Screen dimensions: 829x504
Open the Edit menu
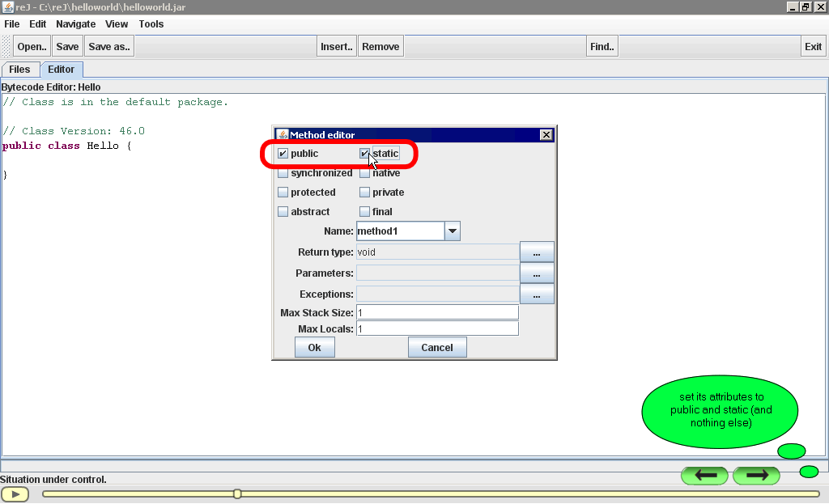[37, 23]
